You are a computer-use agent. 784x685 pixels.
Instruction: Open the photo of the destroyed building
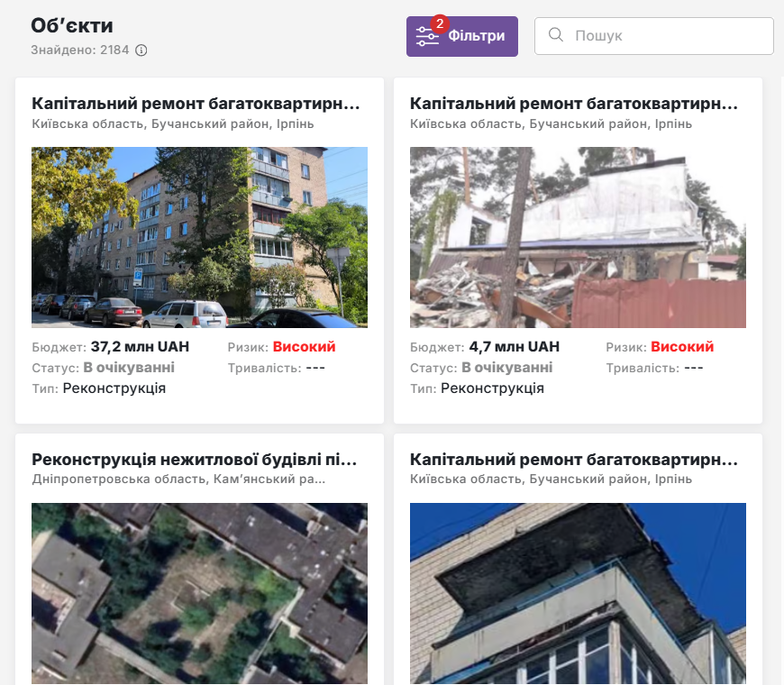(x=578, y=237)
